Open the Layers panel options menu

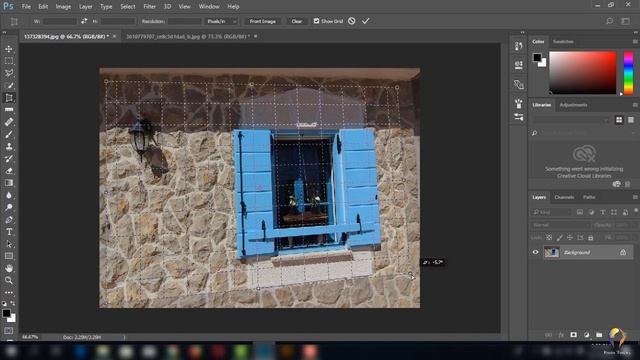pyautogui.click(x=635, y=197)
